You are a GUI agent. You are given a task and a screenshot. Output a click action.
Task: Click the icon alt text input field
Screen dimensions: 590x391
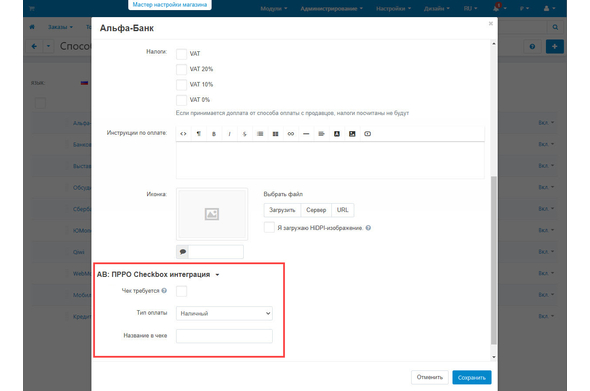tap(216, 252)
